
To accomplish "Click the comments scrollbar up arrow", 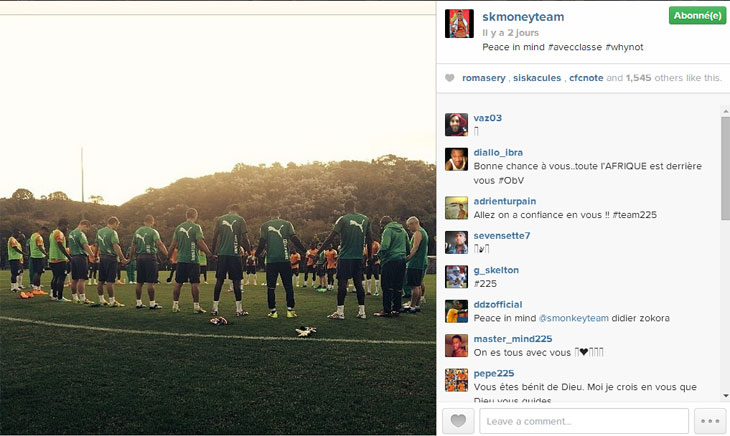I will point(725,112).
